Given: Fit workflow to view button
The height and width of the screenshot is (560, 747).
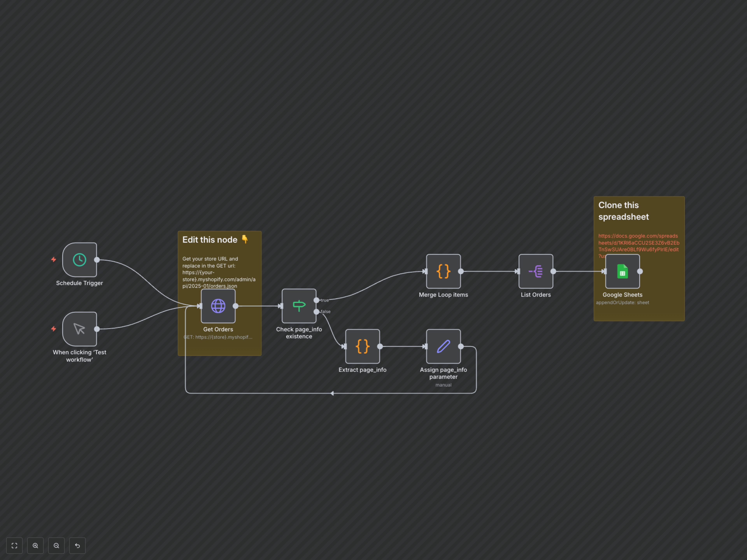Looking at the screenshot, I should [x=14, y=545].
